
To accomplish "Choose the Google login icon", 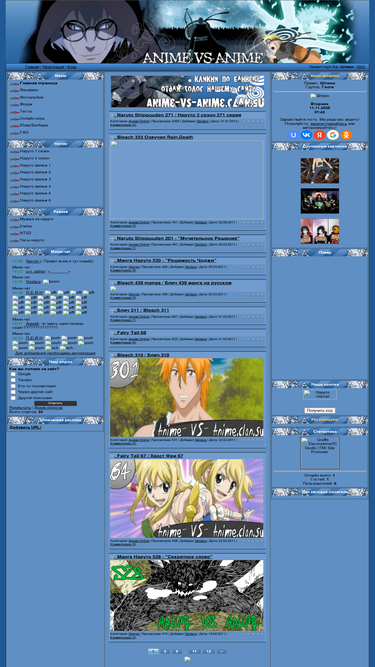I will pos(333,135).
